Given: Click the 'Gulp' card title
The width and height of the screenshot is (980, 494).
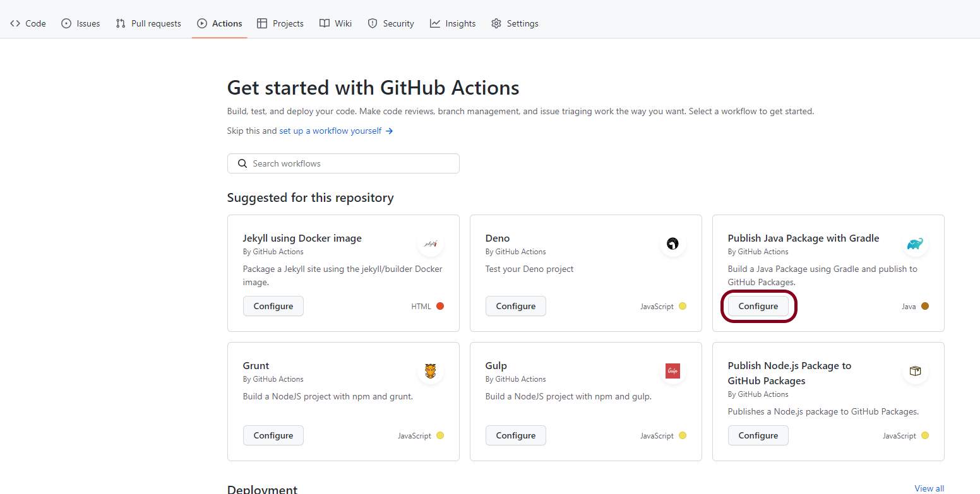Looking at the screenshot, I should pos(496,365).
